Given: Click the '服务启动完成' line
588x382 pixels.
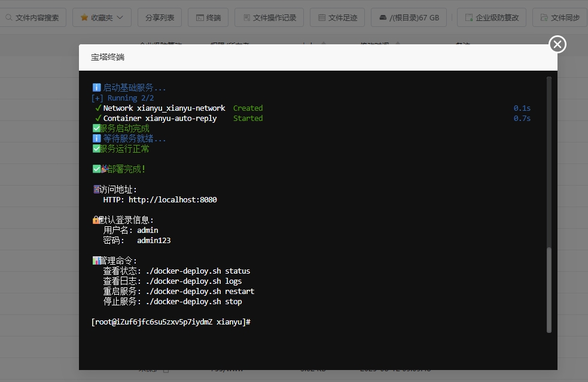Looking at the screenshot, I should coord(121,128).
